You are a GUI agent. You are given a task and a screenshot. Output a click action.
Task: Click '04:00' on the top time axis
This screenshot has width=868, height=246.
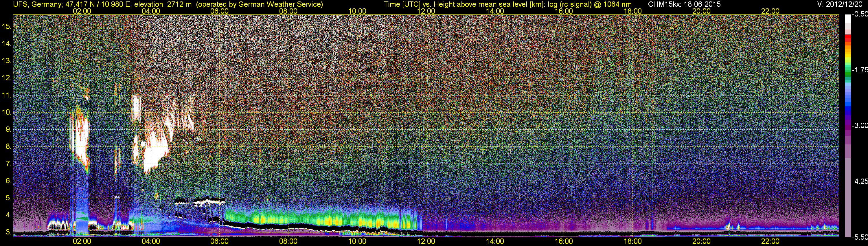(151, 11)
